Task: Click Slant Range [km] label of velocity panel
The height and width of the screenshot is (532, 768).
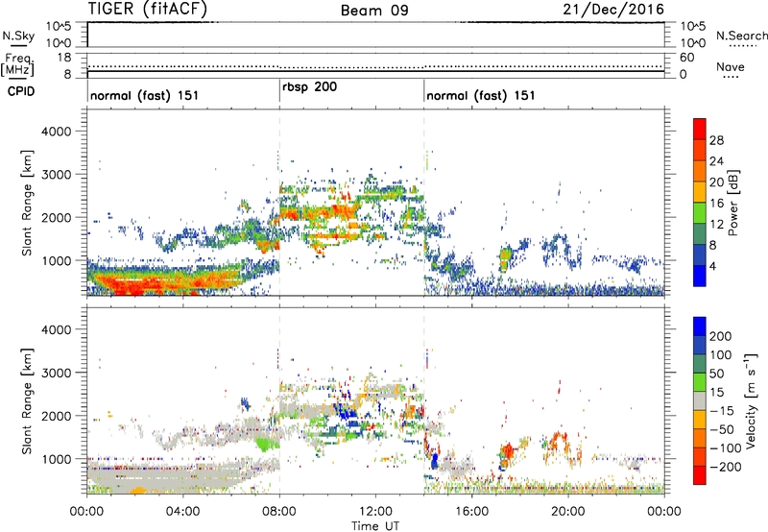Action: coord(27,401)
